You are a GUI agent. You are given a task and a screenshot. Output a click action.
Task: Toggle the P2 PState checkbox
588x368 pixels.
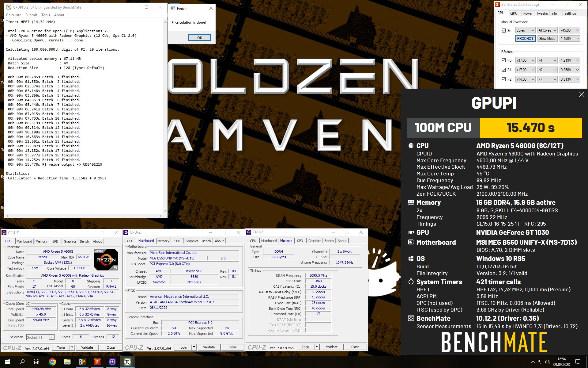point(503,79)
